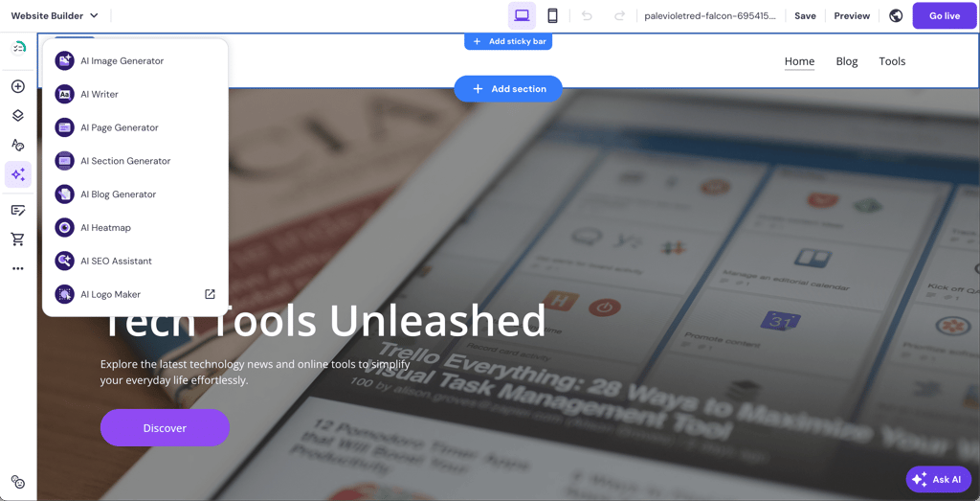The width and height of the screenshot is (980, 501).
Task: Open the Preview mode
Action: [852, 15]
